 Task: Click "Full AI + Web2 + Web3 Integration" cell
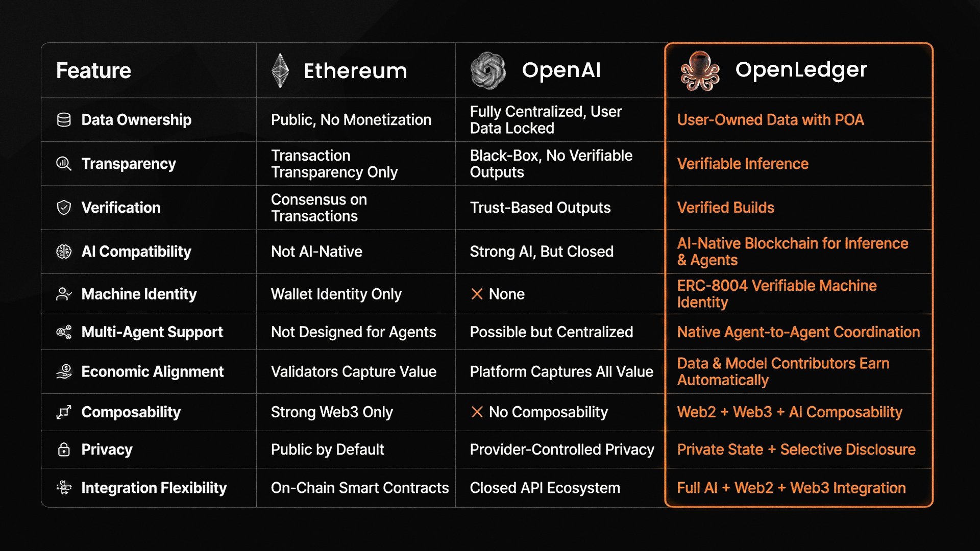click(x=791, y=488)
